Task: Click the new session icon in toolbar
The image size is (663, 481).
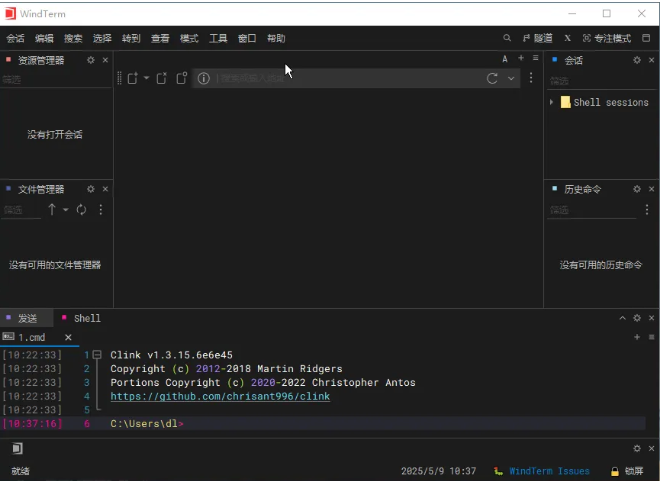Action: 133,78
